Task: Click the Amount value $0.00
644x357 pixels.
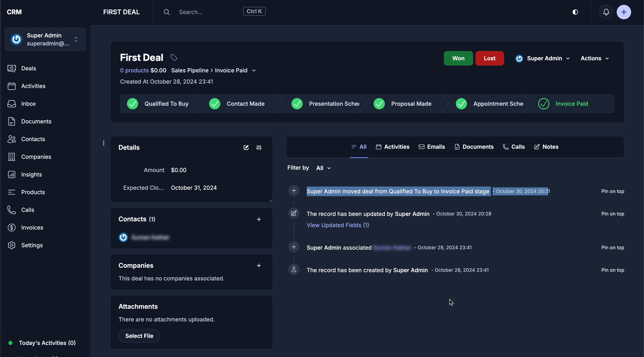Action: pos(179,170)
